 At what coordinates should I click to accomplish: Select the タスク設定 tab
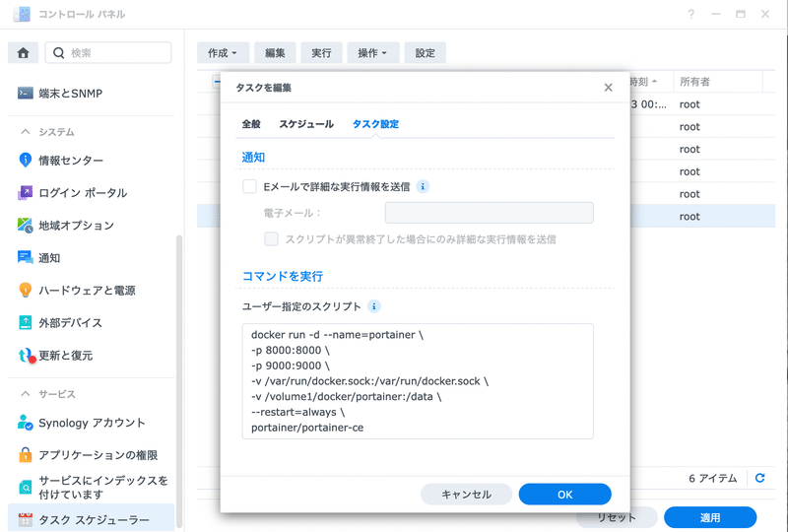[x=375, y=124]
